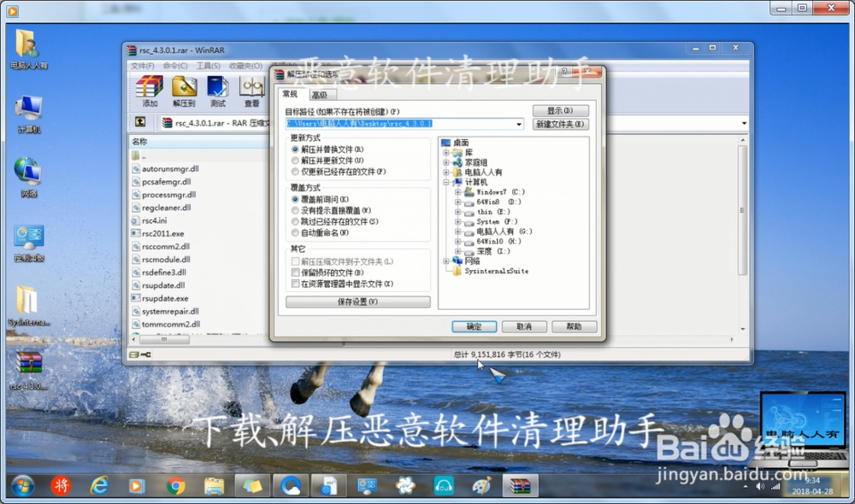The width and height of the screenshot is (855, 504).
Task: Select the 计算机 desktop icon
Action: tap(28, 114)
